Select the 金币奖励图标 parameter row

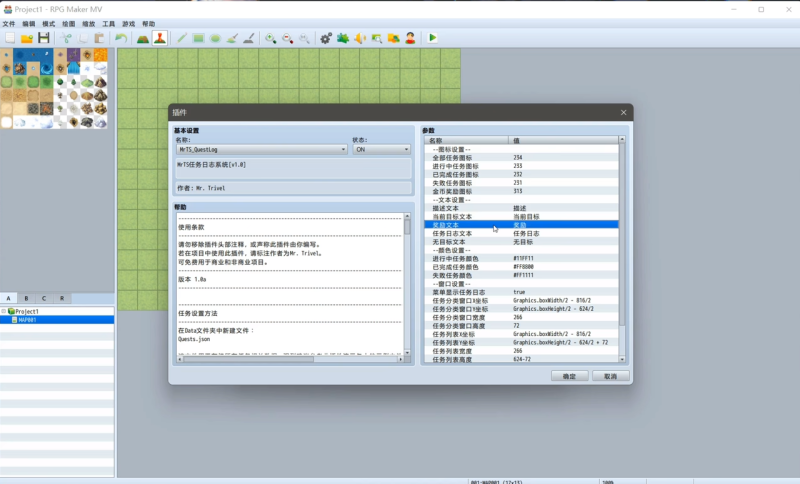point(521,191)
